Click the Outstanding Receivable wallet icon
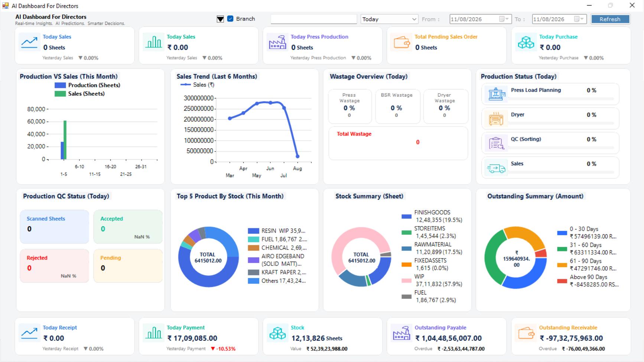 [526, 333]
